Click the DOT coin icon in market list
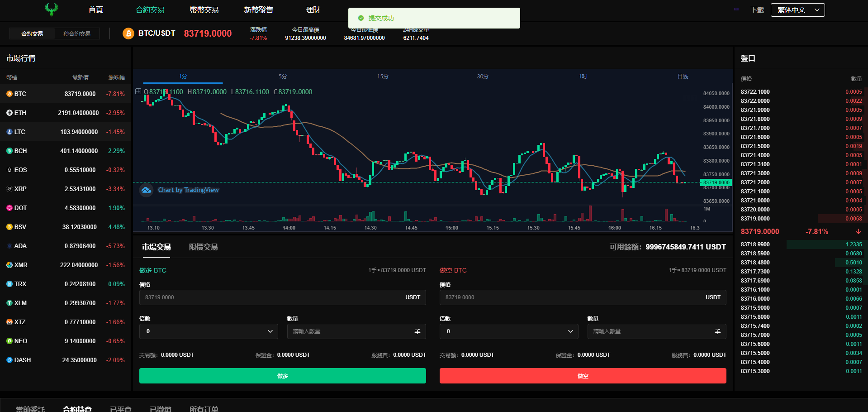The height and width of the screenshot is (412, 868). (9, 208)
